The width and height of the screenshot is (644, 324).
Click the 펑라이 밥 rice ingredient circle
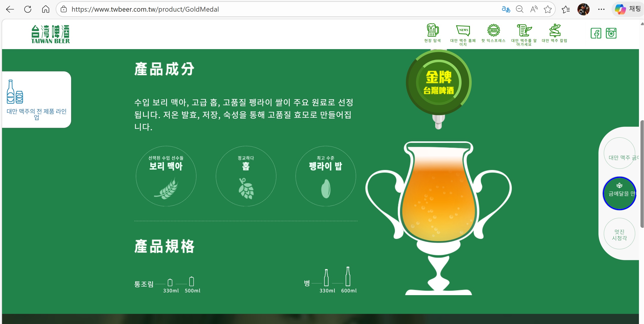coord(326,176)
